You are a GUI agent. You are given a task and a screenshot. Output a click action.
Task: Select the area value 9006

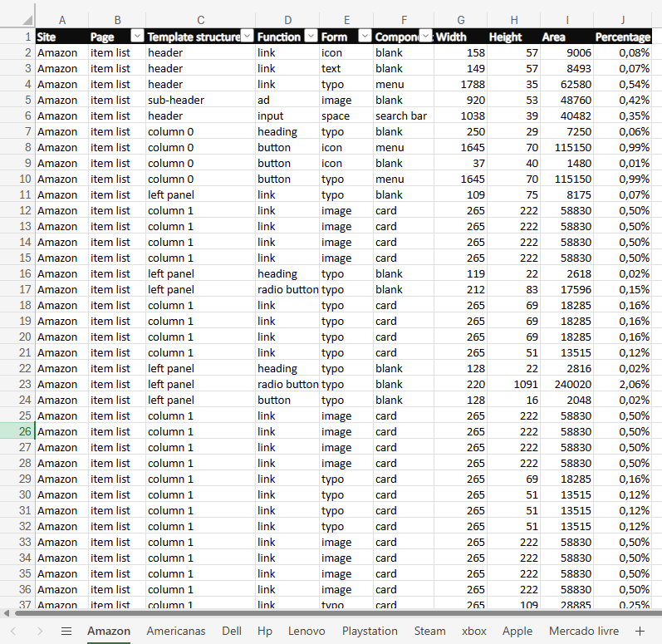[567, 52]
